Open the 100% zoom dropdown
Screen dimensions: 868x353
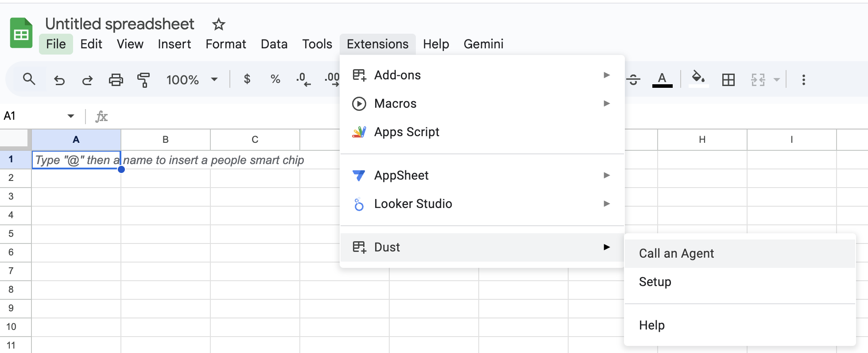coord(191,80)
